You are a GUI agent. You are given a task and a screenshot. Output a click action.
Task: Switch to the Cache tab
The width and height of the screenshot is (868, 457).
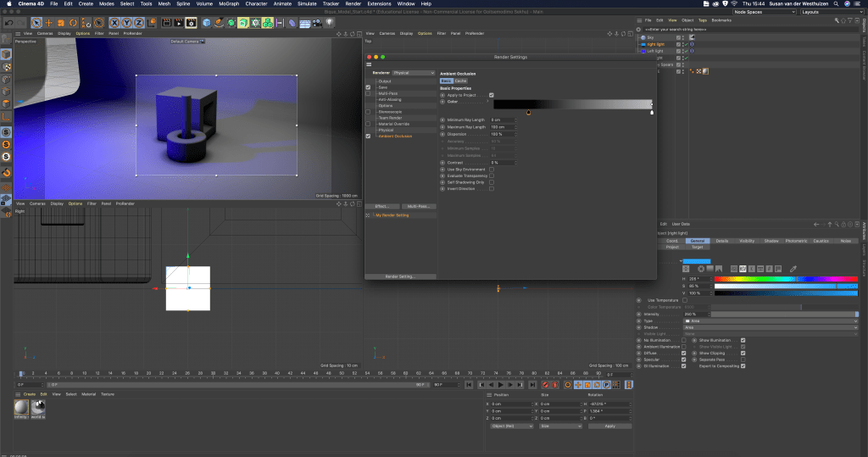coord(461,81)
